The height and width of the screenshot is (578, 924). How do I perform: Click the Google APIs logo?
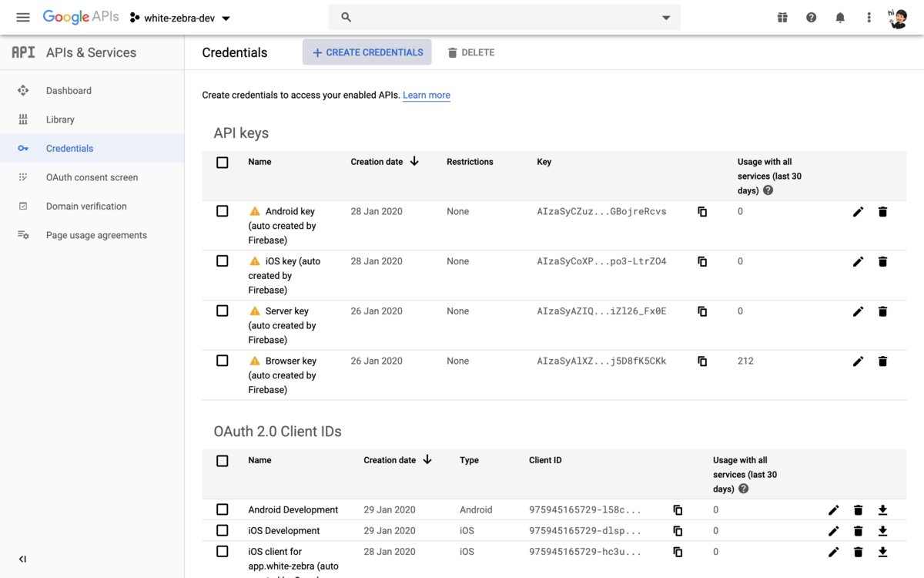(x=80, y=17)
